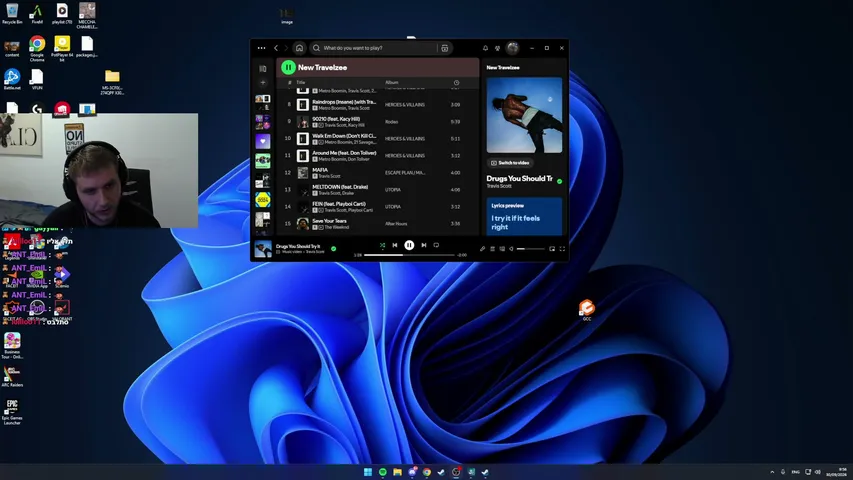Viewport: 853px width, 480px height.
Task: Open the Friend Activity icon
Action: coord(497,48)
